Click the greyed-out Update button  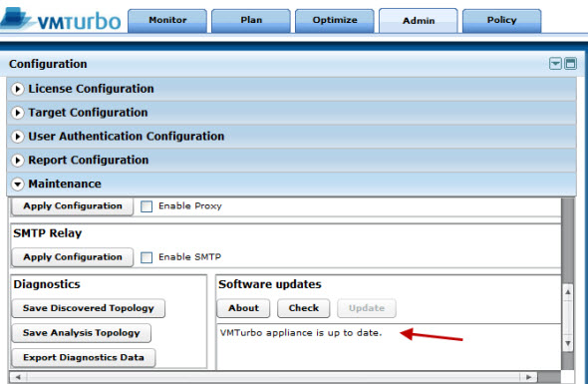pos(367,308)
